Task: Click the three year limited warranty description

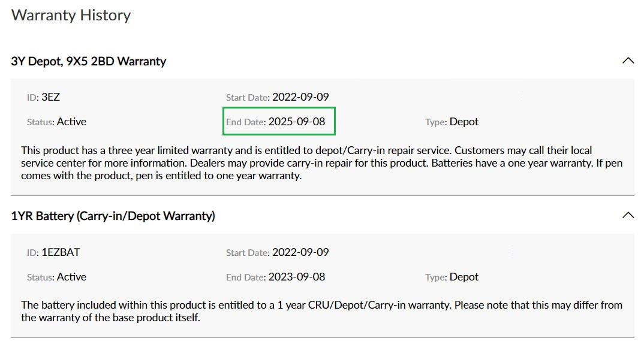Action: [321, 163]
